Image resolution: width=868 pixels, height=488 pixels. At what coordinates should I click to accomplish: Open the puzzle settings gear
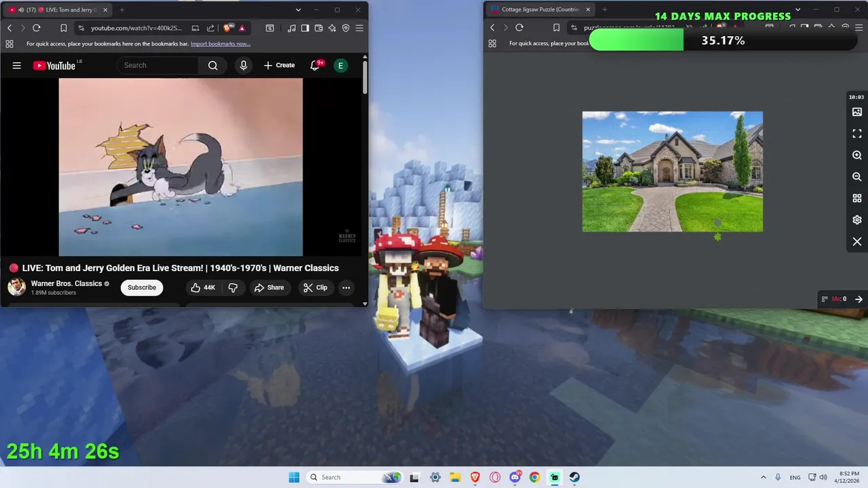(857, 220)
